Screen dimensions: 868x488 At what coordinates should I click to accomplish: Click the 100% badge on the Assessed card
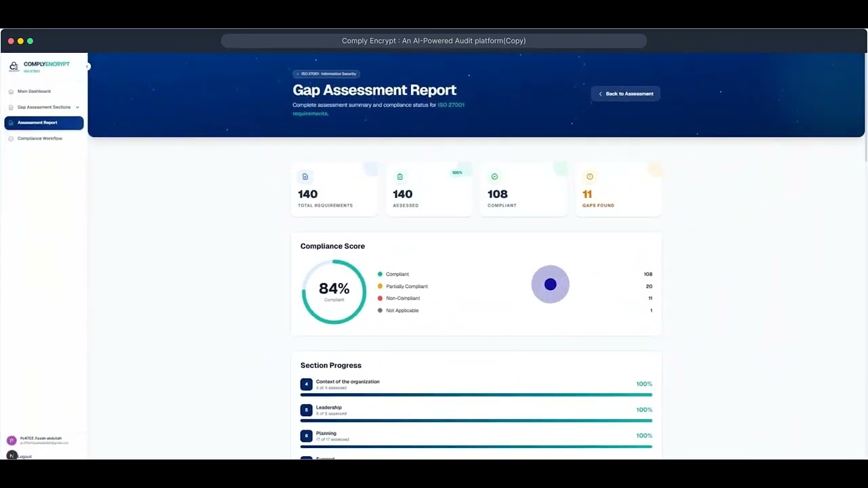(457, 173)
